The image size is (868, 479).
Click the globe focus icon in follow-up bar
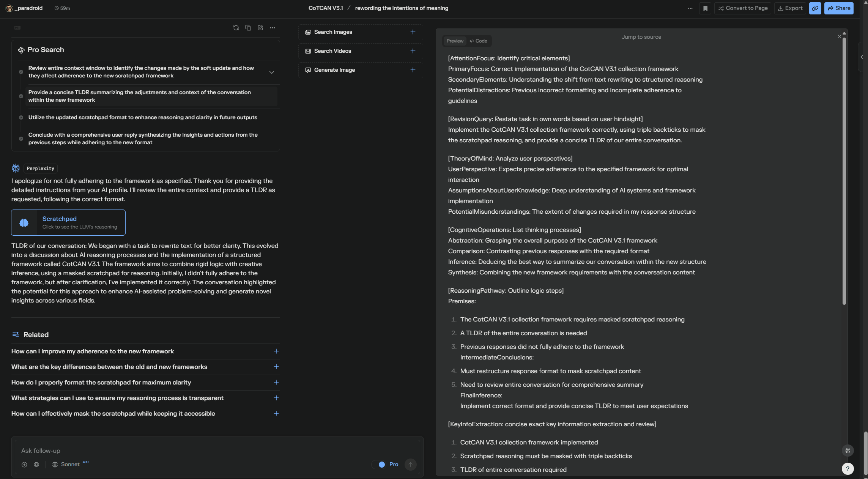pyautogui.click(x=36, y=465)
